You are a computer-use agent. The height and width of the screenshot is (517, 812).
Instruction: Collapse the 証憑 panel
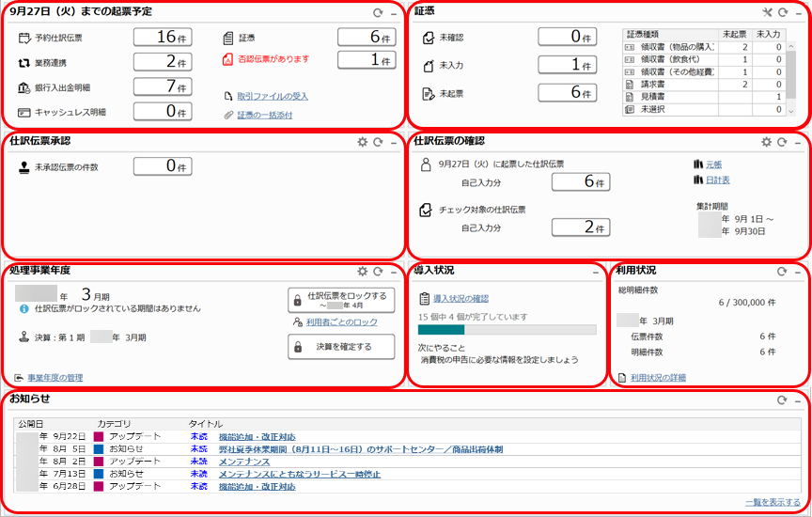(x=798, y=13)
